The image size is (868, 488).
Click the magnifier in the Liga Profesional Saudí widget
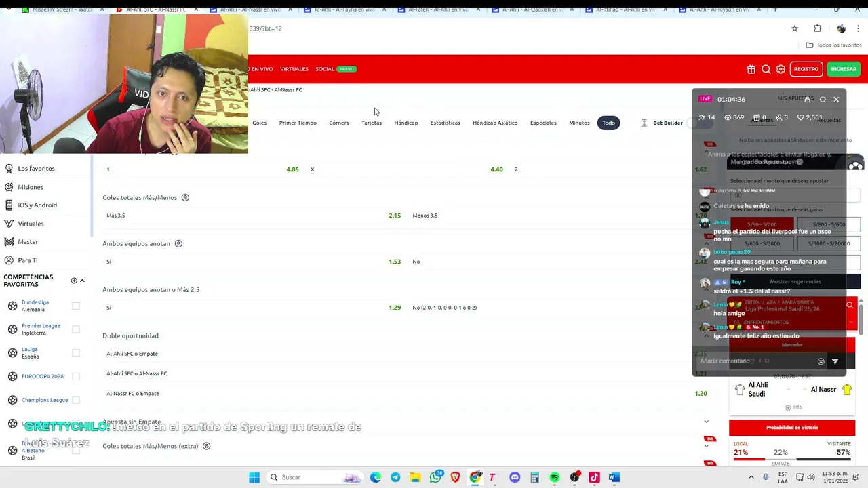click(x=850, y=305)
